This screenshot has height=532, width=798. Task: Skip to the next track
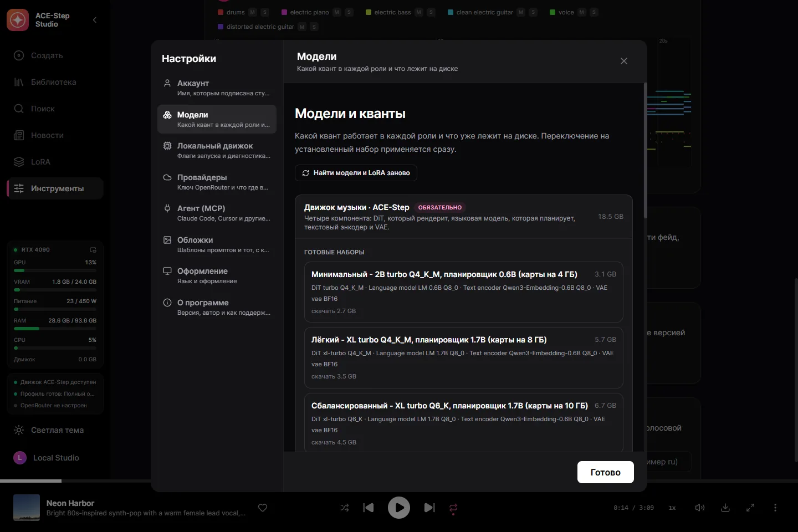click(429, 508)
